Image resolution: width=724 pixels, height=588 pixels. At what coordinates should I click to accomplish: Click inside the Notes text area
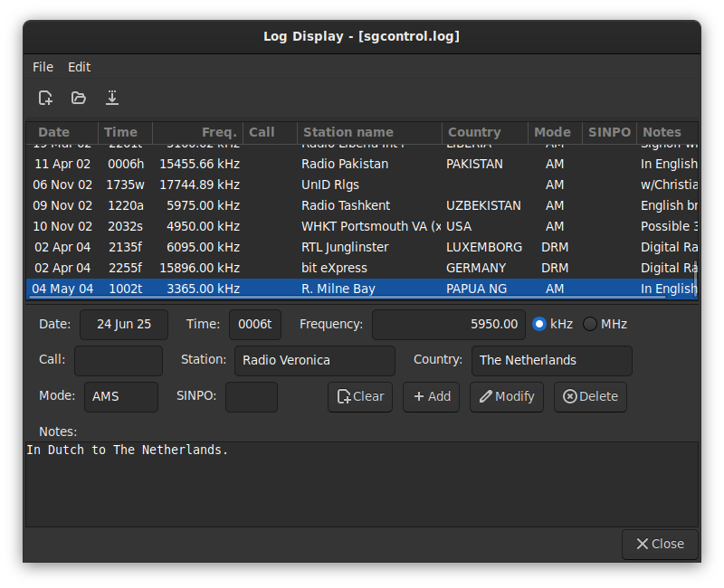click(x=361, y=484)
